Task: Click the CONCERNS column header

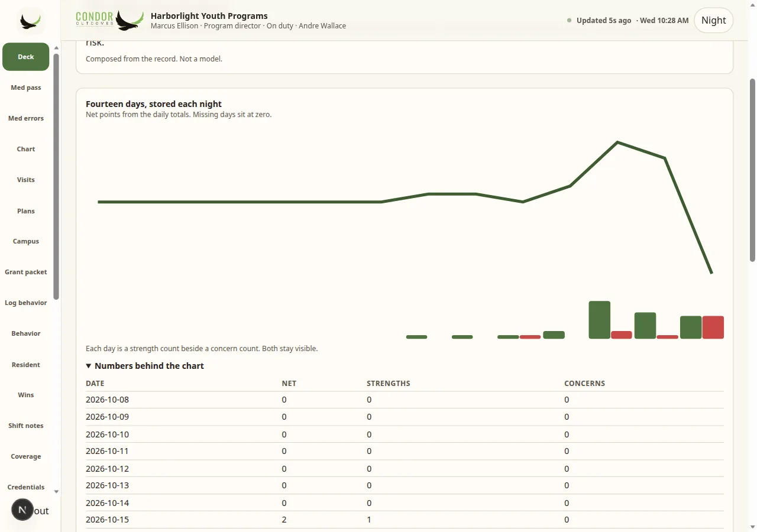Action: pos(584,383)
